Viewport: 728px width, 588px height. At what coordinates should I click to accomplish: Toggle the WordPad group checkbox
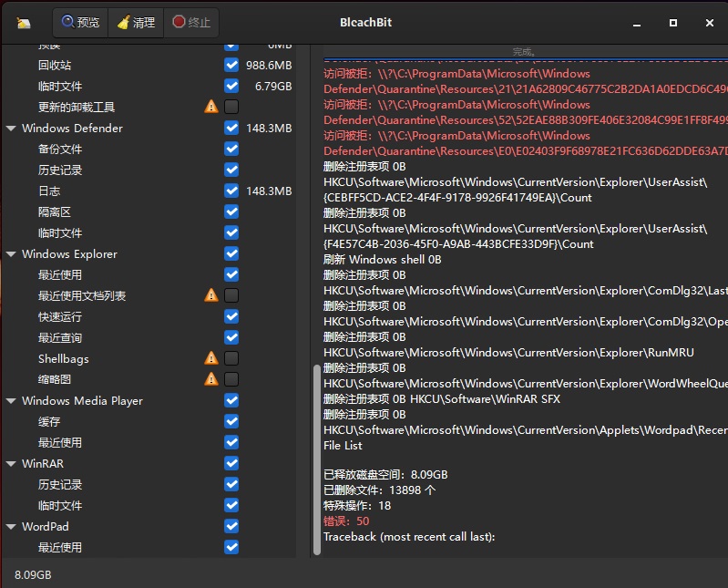coord(231,526)
